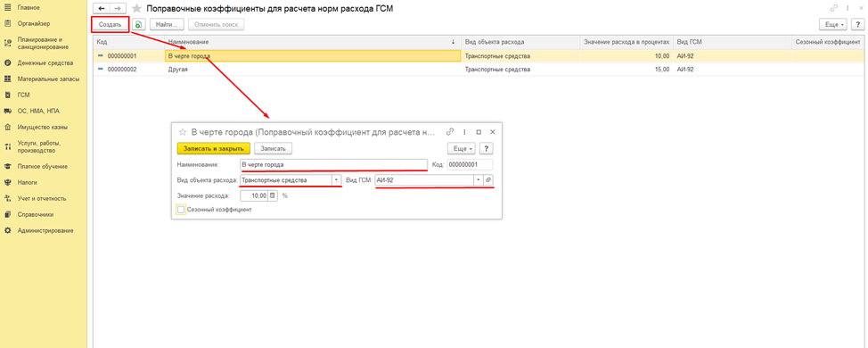Click the dialog's help question-mark button
868x348 pixels.
(x=486, y=148)
